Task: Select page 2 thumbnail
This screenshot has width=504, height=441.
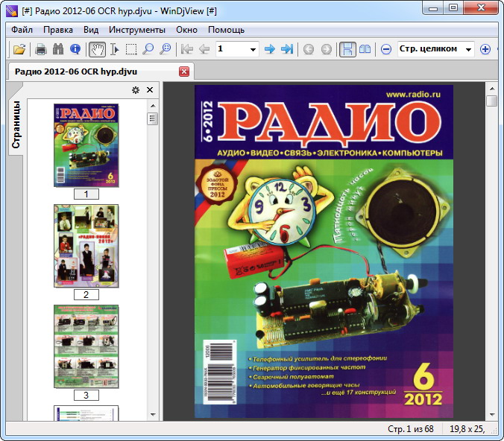Action: click(86, 246)
